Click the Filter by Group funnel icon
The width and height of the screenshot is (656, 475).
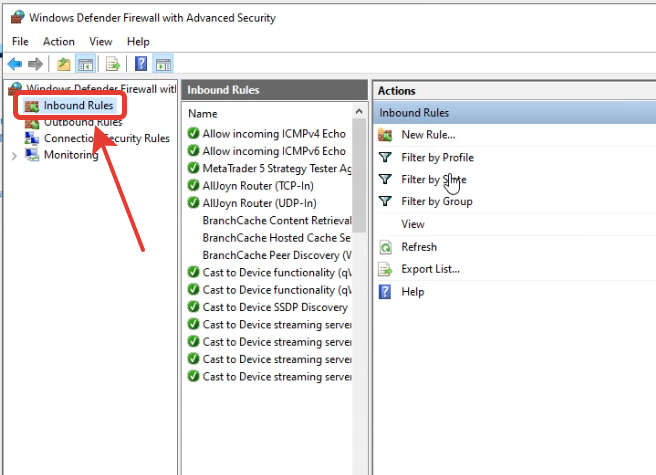(385, 202)
